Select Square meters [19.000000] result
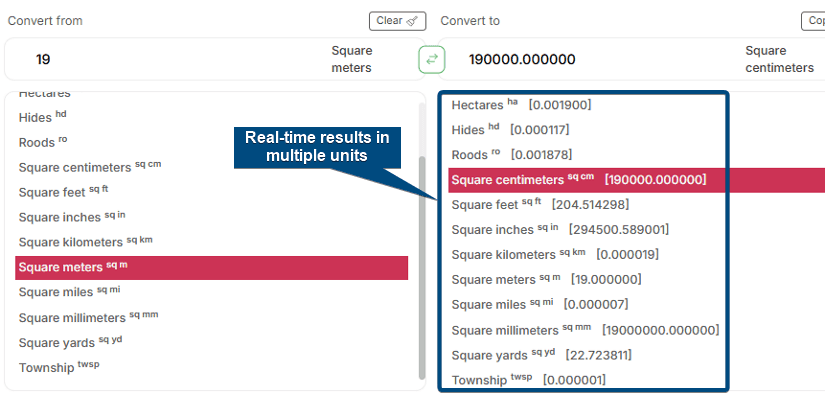Viewport: 825px width, 394px height. point(546,279)
